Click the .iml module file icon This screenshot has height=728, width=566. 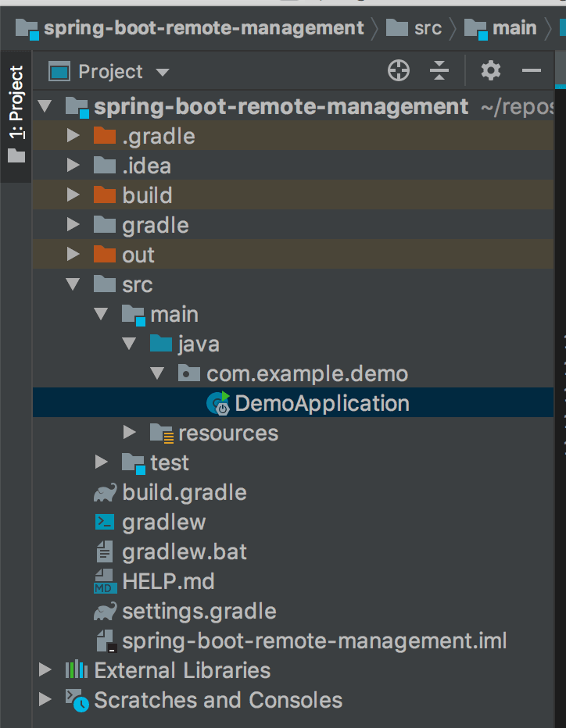pos(106,641)
